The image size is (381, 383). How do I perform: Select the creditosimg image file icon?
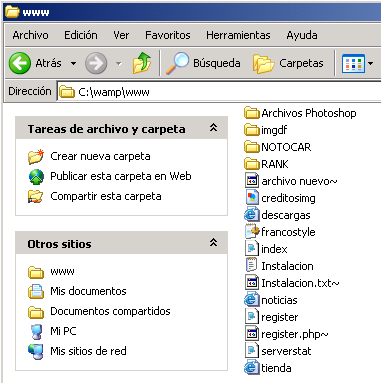[252, 198]
